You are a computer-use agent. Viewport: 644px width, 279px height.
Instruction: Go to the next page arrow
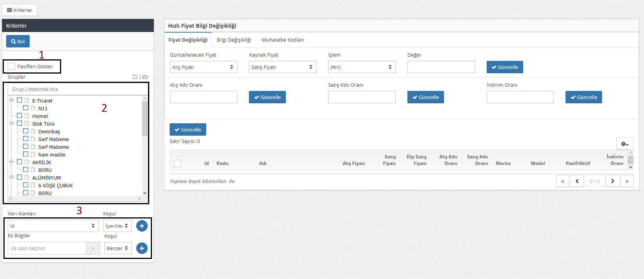click(x=612, y=181)
